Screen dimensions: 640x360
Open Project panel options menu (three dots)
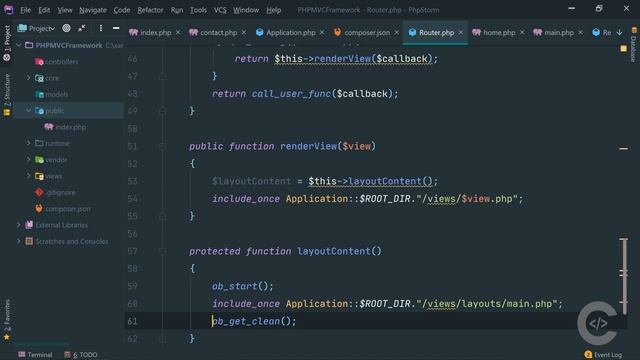(101, 28)
